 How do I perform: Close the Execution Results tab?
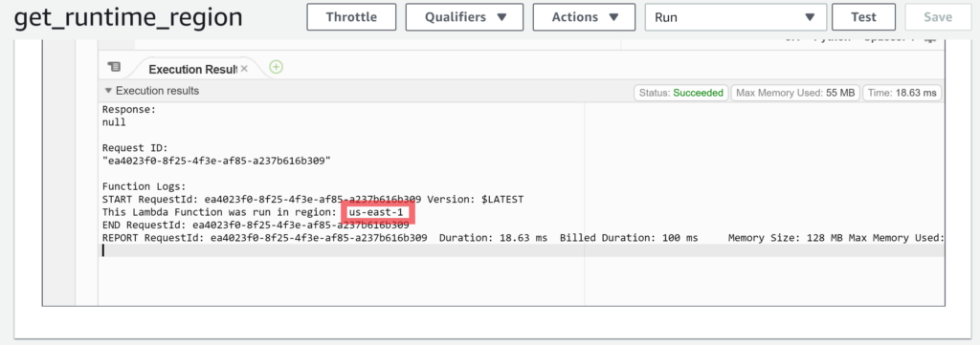click(244, 69)
